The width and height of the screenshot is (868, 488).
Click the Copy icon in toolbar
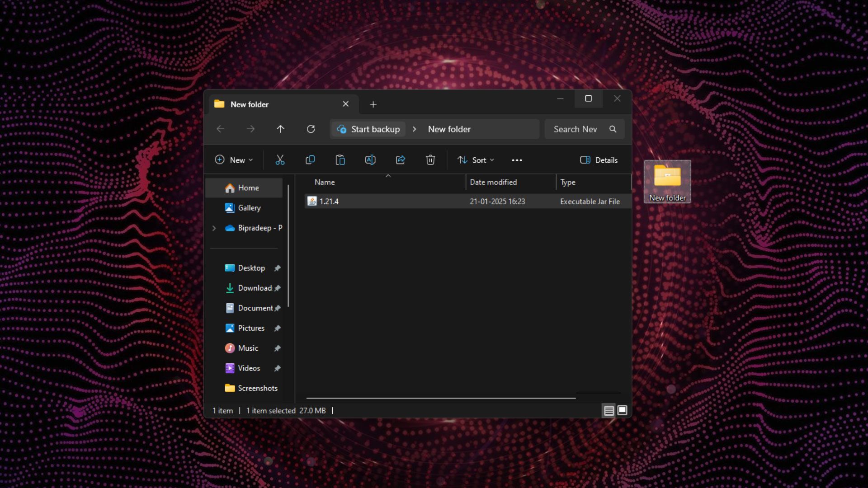(310, 160)
